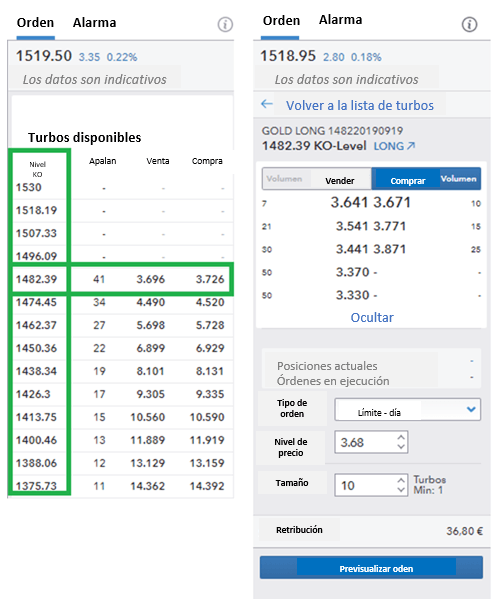Open the Límite - día order type dropdown
The height and width of the screenshot is (603, 492).
point(407,410)
